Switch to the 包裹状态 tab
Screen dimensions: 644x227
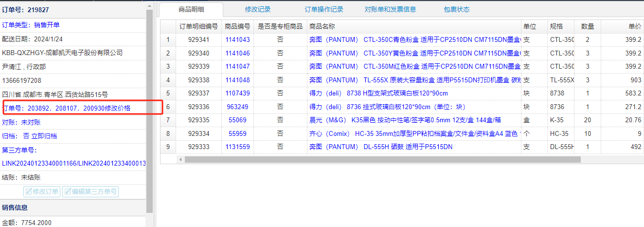coord(457,9)
